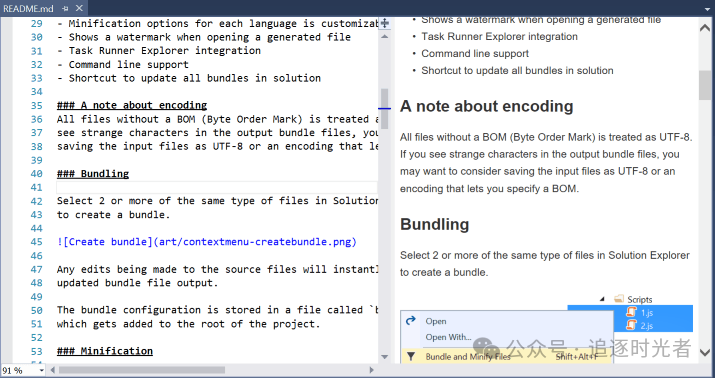
Task: Select the 2.js file in preview
Action: [x=647, y=326]
